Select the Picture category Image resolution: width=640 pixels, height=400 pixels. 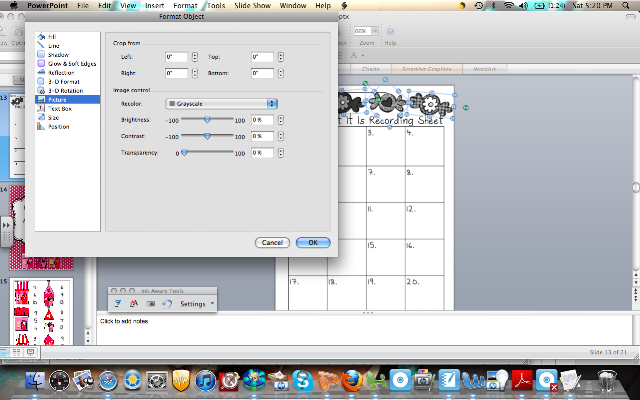click(x=67, y=100)
